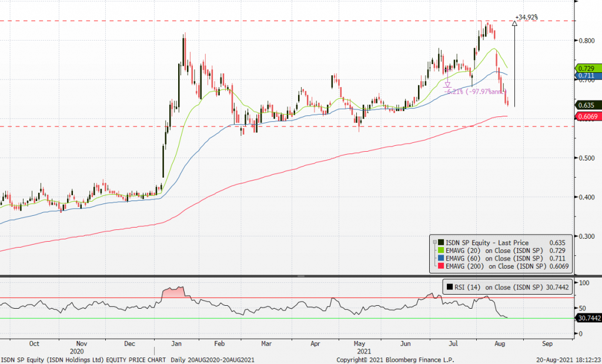
Task: Click the Bloomberg Finance L.P. copyright text
Action: (x=395, y=360)
